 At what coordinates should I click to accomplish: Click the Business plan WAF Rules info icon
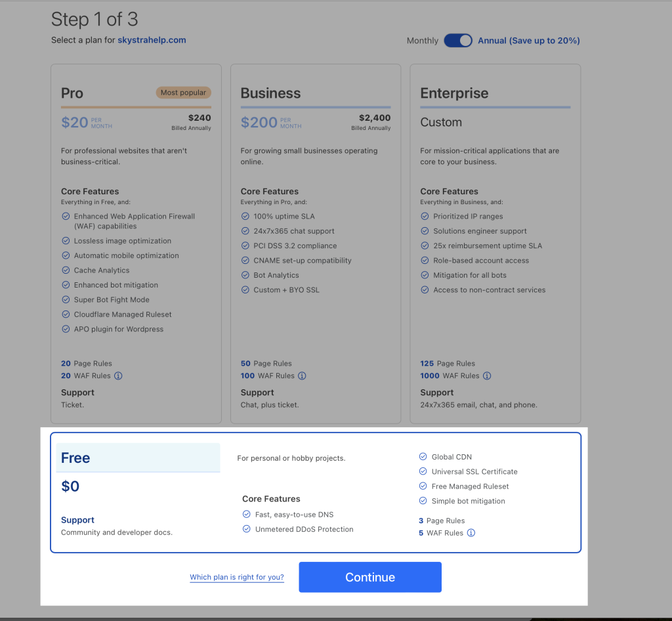tap(302, 376)
